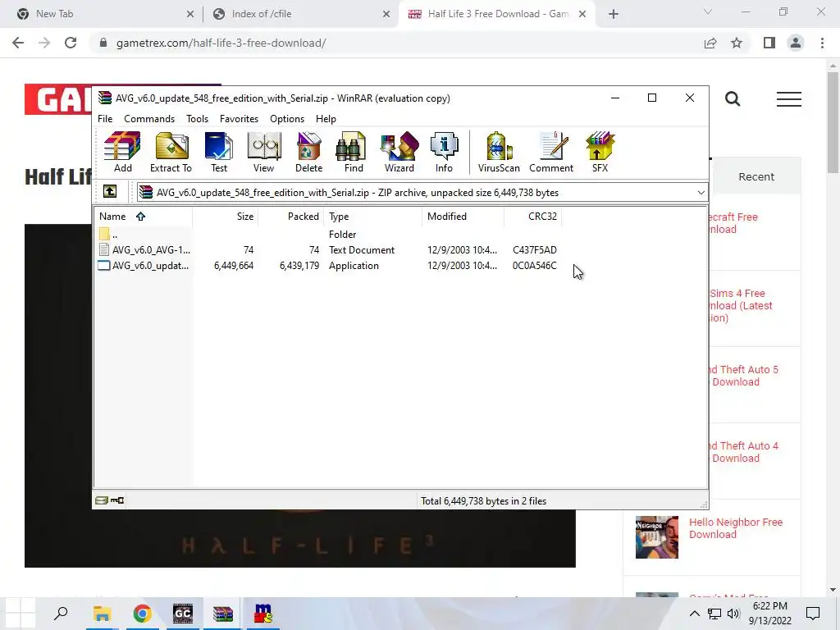This screenshot has width=840, height=630.
Task: Click the Extract To toolbar icon
Action: tap(171, 152)
